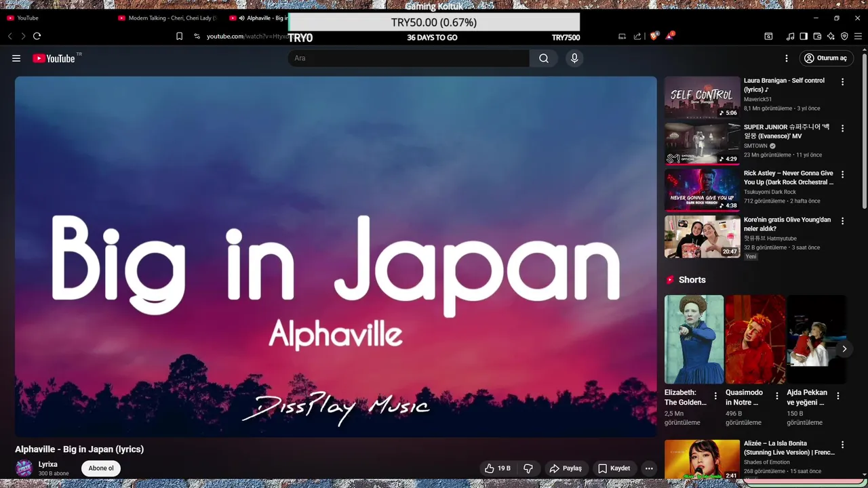Save video using the Kaydet button
Image resolution: width=868 pixels, height=488 pixels.
pyautogui.click(x=614, y=468)
